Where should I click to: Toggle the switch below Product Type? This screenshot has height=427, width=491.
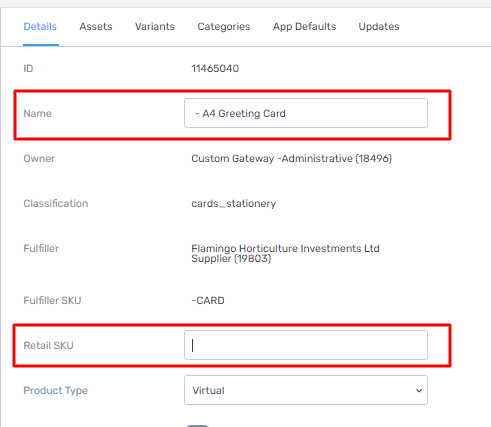click(x=197, y=426)
